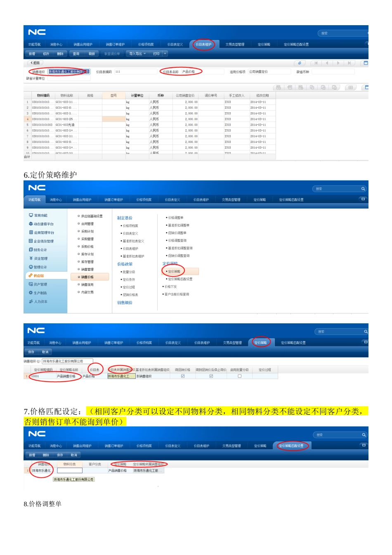The height and width of the screenshot is (555, 392).
Task: Switch to 价目表维护 tab in first screenshot
Action: pyautogui.click(x=203, y=45)
